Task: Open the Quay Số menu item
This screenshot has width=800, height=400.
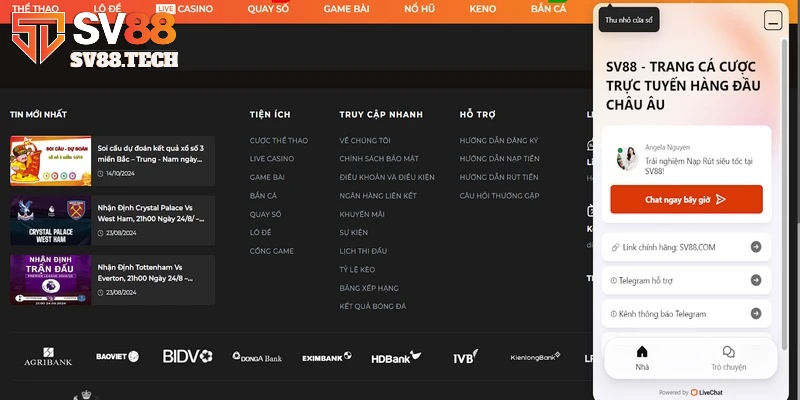Action: (268, 8)
